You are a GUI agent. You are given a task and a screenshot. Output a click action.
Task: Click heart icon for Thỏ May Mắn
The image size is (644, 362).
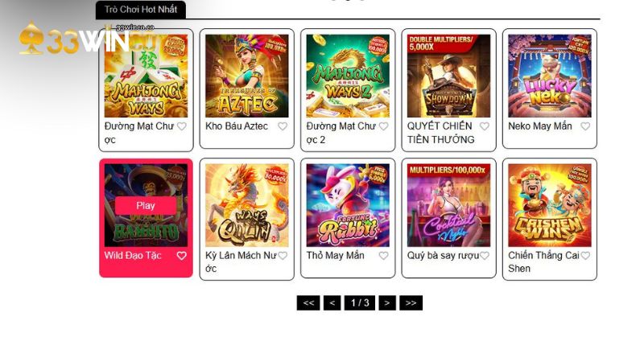pos(384,256)
